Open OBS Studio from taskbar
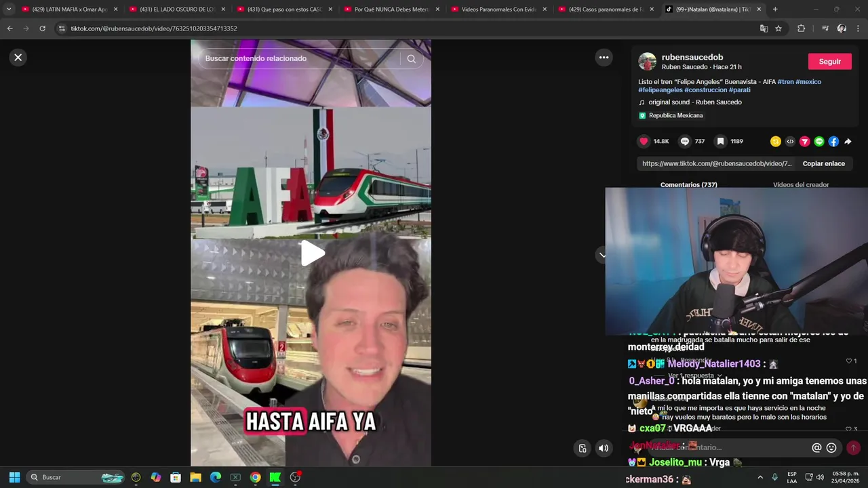868x488 pixels. pos(295,477)
